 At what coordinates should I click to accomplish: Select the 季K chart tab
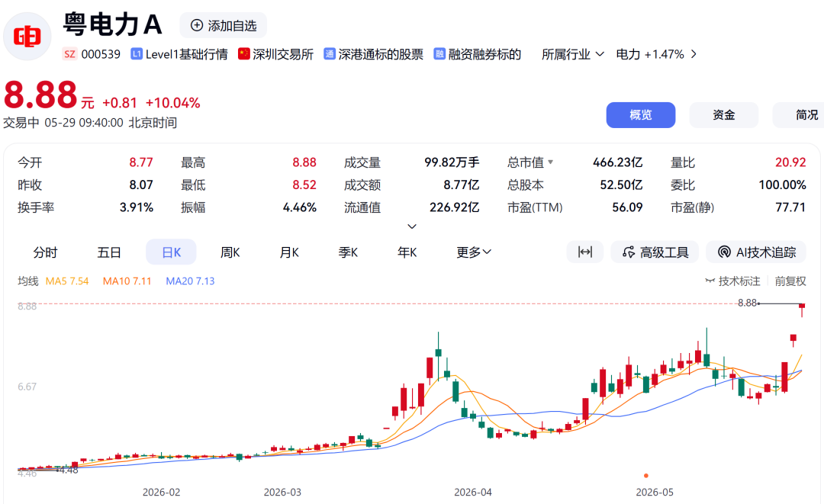(x=348, y=252)
